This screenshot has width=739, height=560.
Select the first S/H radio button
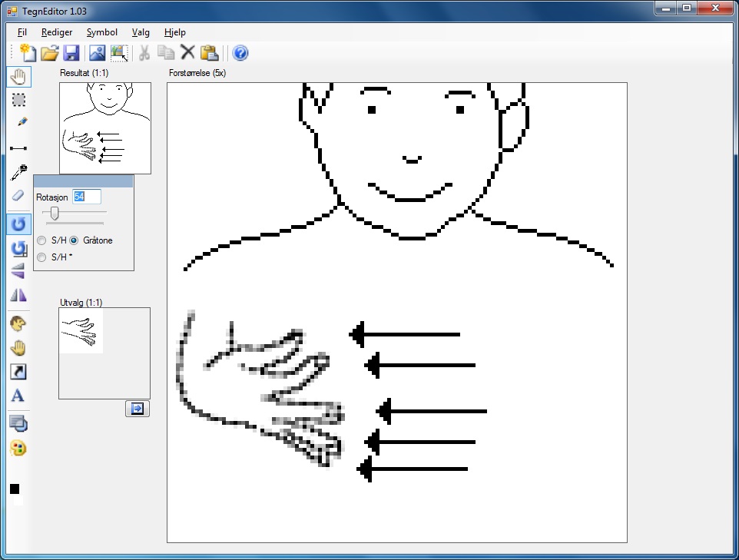[x=41, y=240]
